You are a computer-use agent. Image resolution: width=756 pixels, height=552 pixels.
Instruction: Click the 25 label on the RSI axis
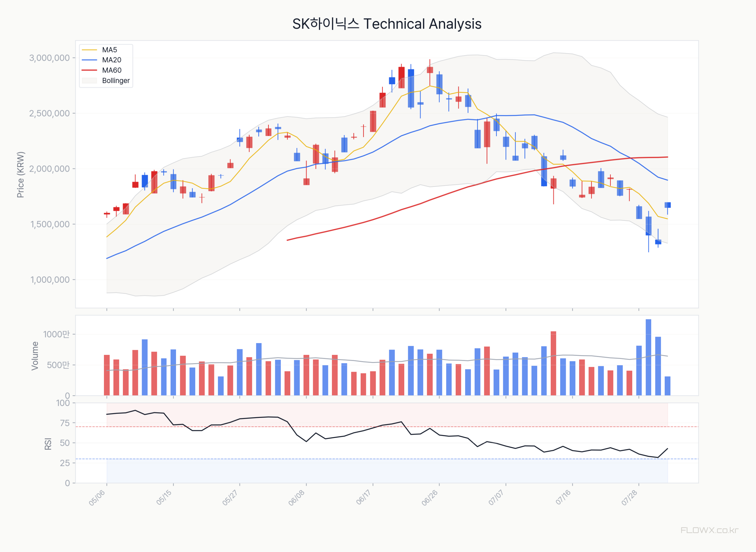tap(65, 463)
